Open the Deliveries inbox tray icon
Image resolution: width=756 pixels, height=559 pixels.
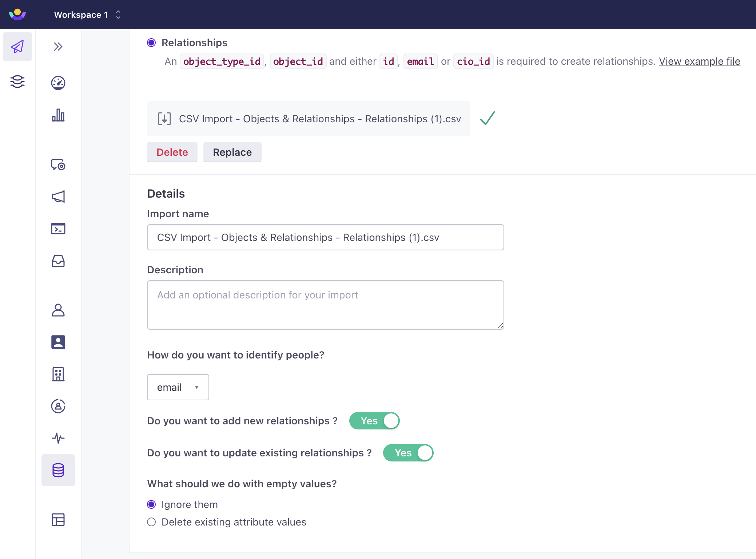point(58,261)
